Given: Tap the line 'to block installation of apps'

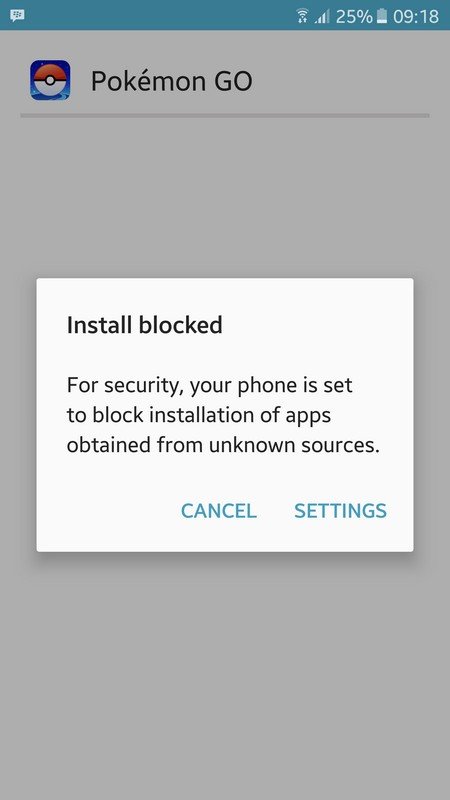Looking at the screenshot, I should click(199, 415).
